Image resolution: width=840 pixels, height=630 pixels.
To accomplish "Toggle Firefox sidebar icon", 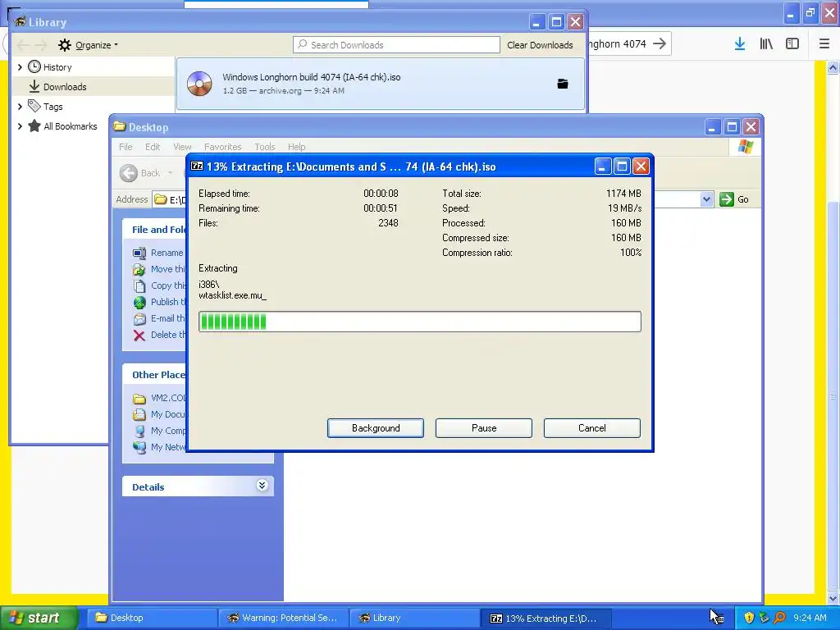I will 792,44.
